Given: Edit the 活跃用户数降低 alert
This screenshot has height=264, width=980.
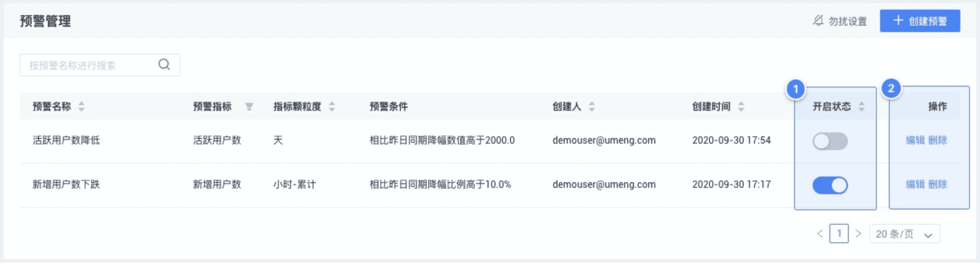Looking at the screenshot, I should [915, 140].
